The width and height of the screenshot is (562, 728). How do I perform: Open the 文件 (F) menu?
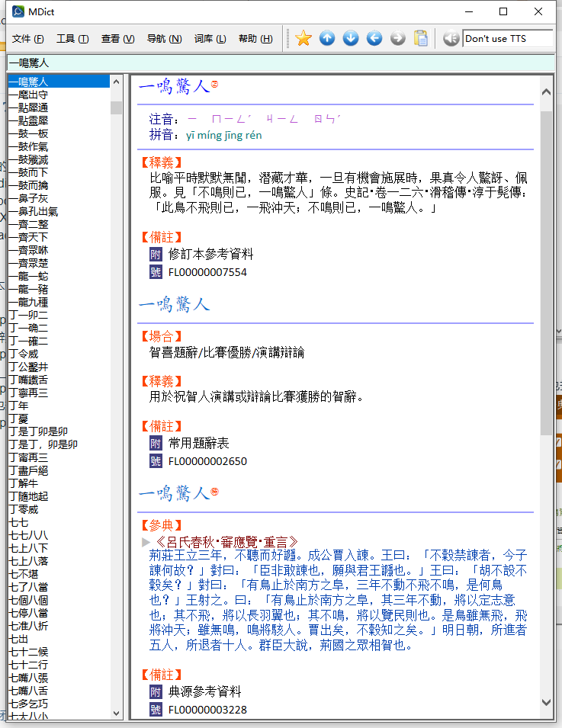click(27, 39)
